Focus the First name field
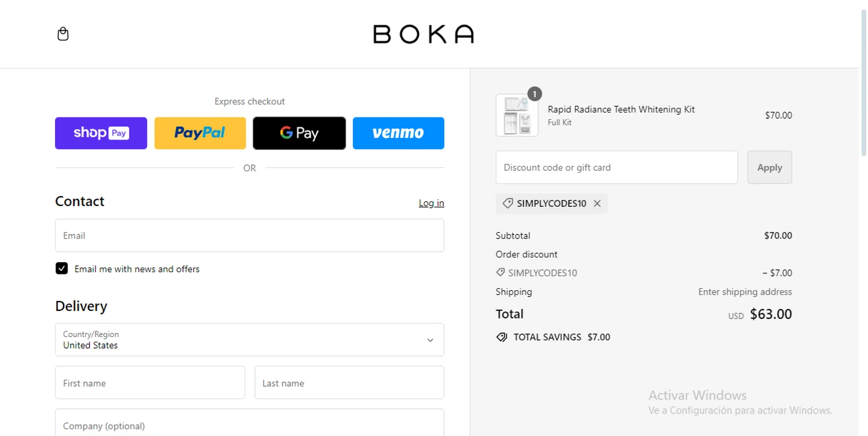868x436 pixels. click(x=150, y=382)
